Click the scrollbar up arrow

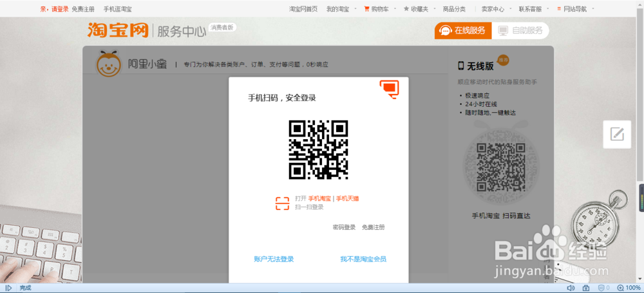point(641,3)
